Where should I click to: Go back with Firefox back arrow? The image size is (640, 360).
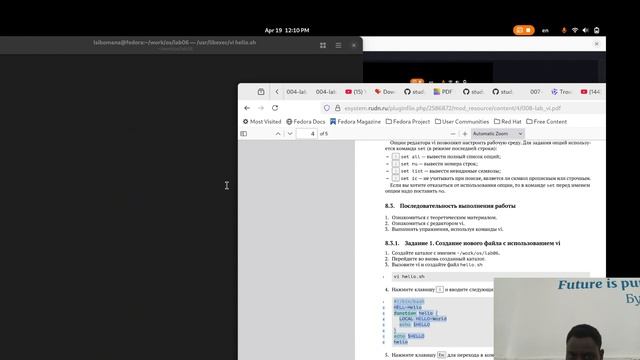coord(247,108)
